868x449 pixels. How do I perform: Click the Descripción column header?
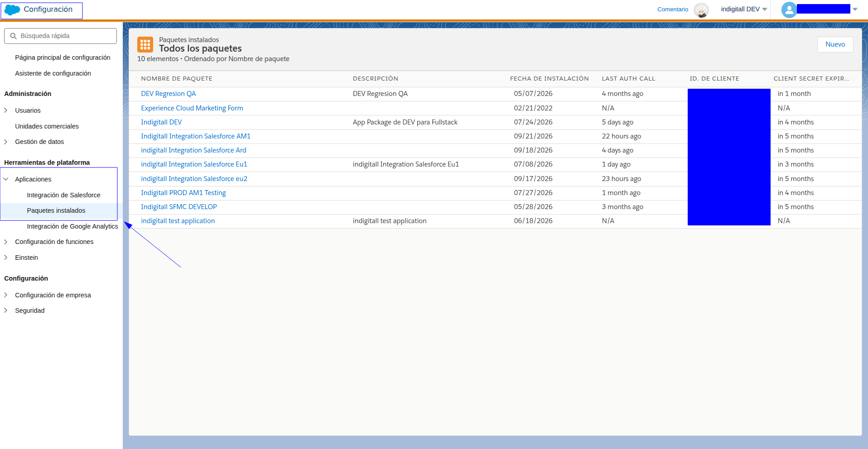pyautogui.click(x=376, y=79)
